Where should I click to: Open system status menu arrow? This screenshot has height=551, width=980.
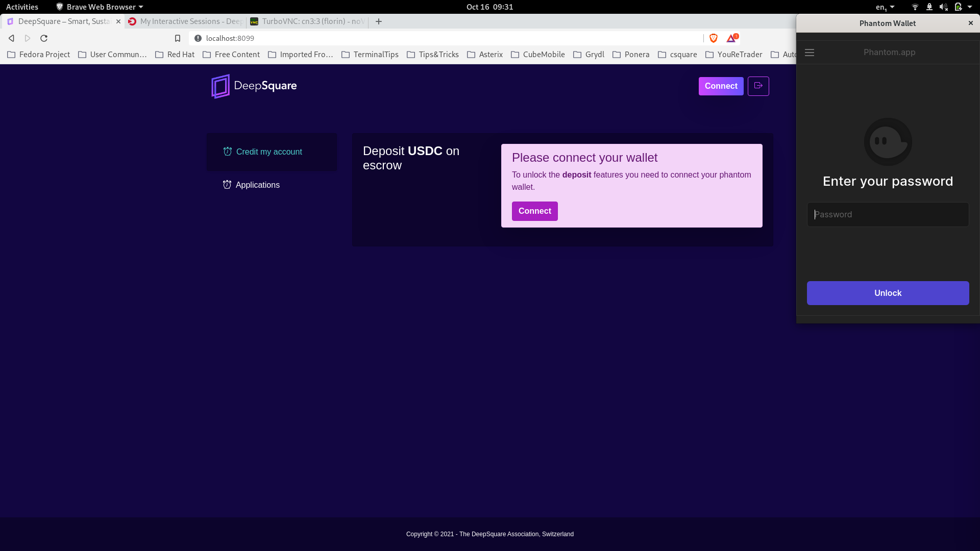pos(969,7)
